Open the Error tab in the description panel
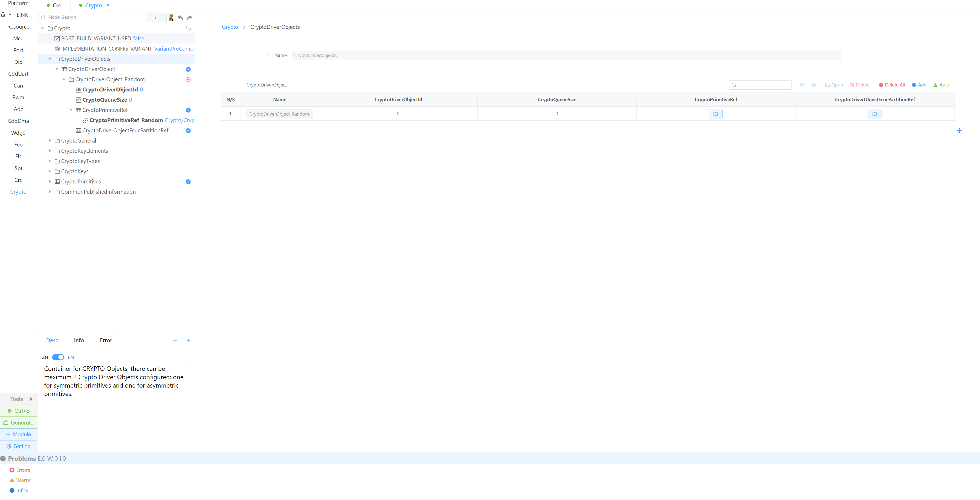Image resolution: width=980 pixels, height=500 pixels. tap(106, 340)
